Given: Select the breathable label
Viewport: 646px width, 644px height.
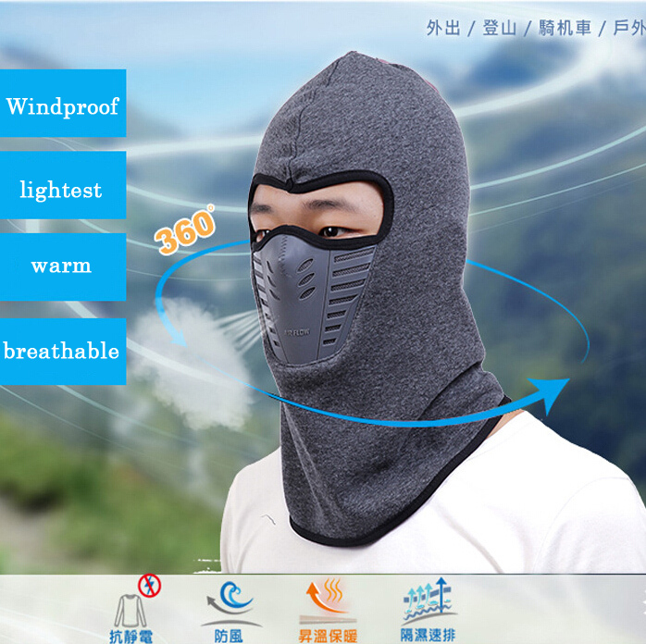Looking at the screenshot, I should click(62, 352).
